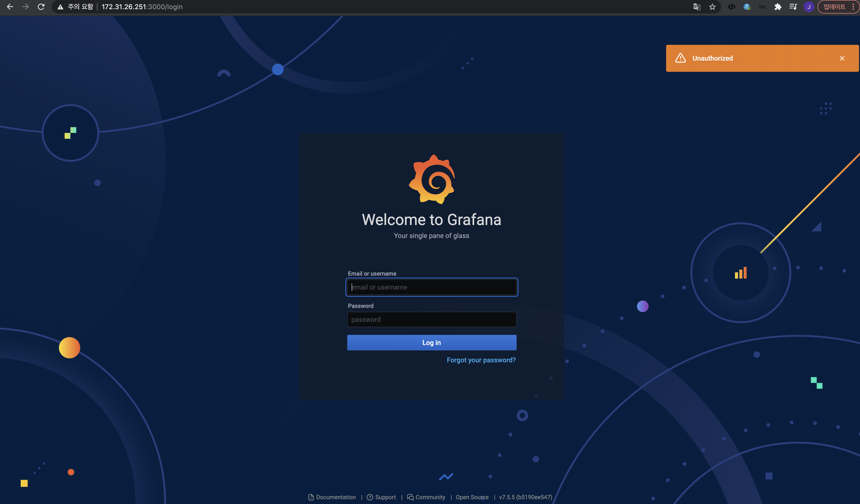Open the extensions puzzle icon
The width and height of the screenshot is (860, 504).
(x=778, y=7)
